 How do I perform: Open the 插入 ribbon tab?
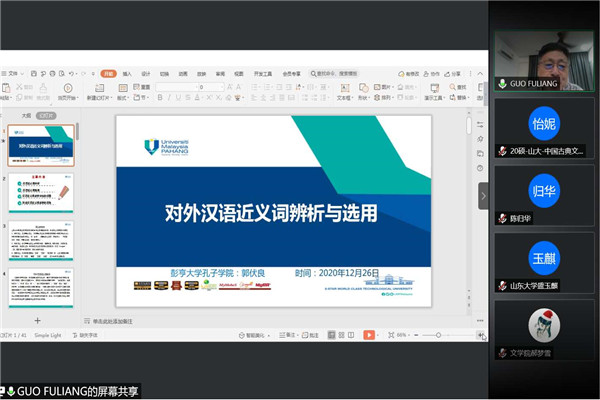click(126, 73)
